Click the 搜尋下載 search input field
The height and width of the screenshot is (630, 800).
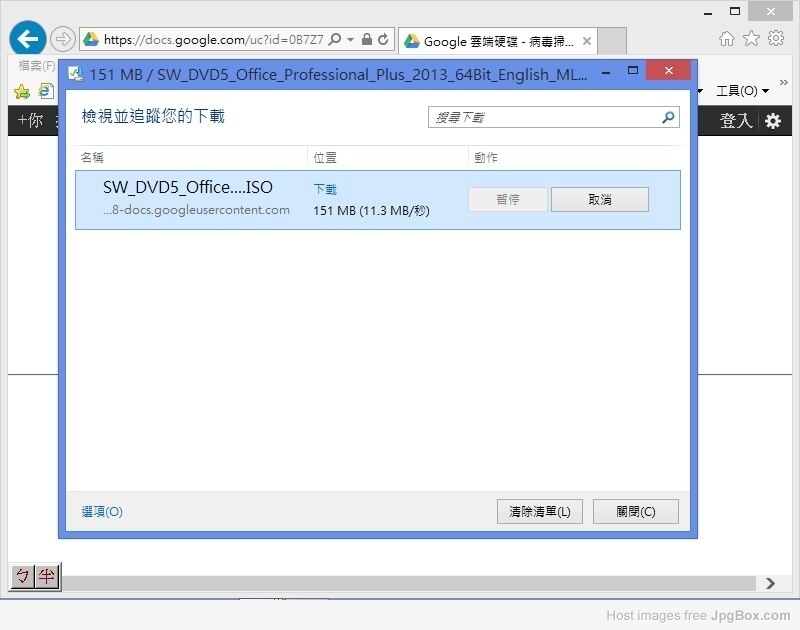pyautogui.click(x=545, y=117)
